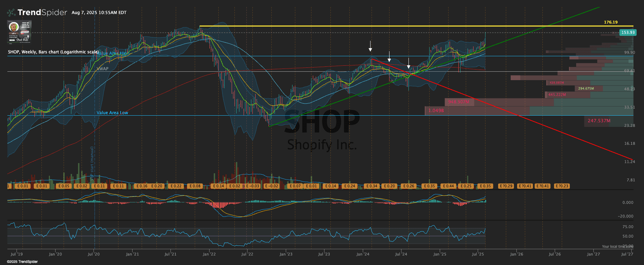Open the E 0.22 earnings marker
The image size is (644, 265).
pos(176,186)
